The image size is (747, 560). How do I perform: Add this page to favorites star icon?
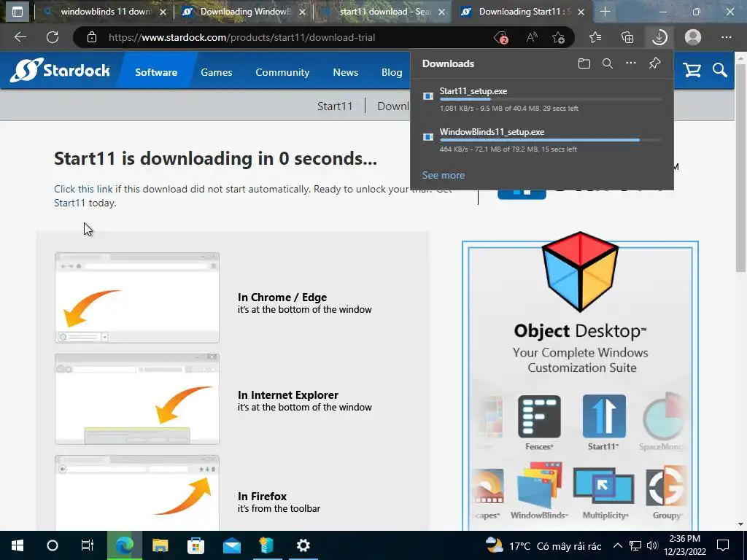(558, 37)
